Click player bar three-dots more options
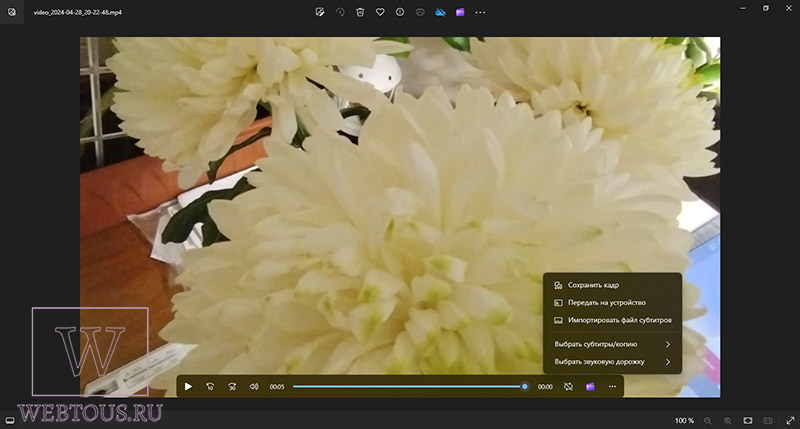 612,387
